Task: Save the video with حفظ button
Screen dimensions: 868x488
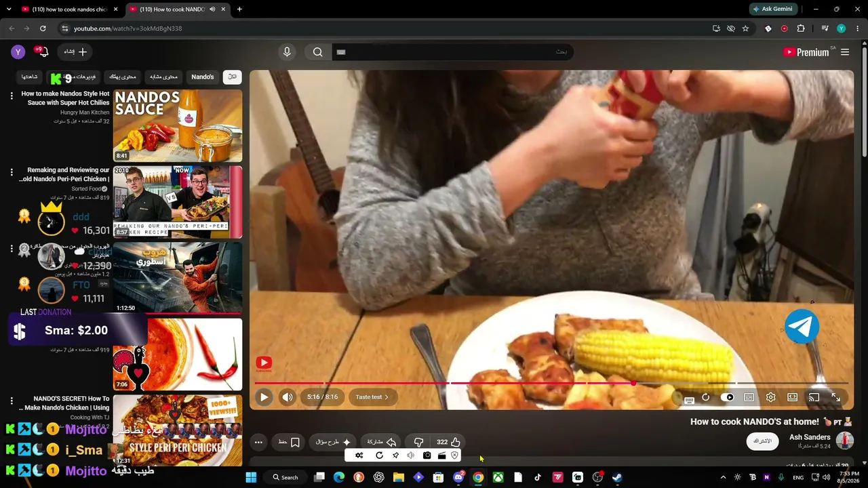Action: (289, 442)
